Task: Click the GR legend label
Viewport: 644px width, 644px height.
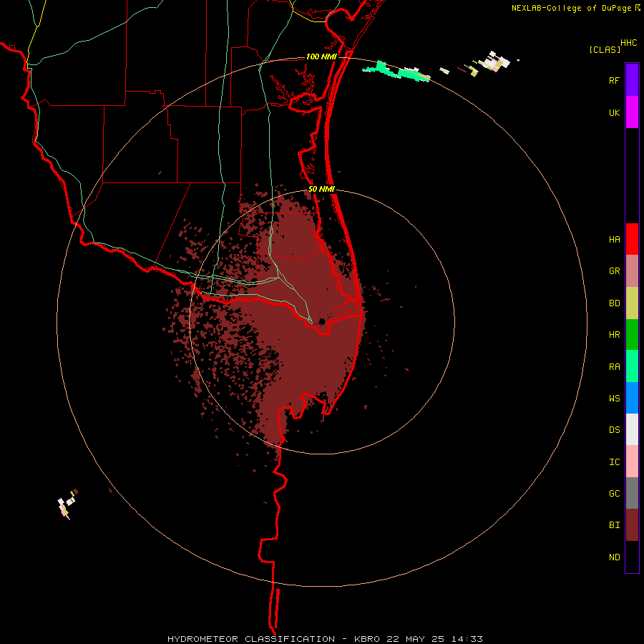Action: [614, 271]
